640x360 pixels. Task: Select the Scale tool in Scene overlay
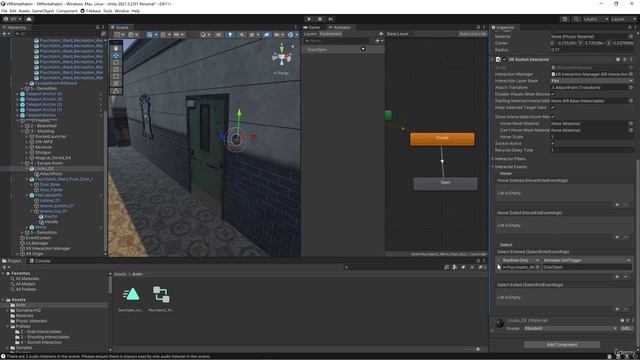[116, 69]
